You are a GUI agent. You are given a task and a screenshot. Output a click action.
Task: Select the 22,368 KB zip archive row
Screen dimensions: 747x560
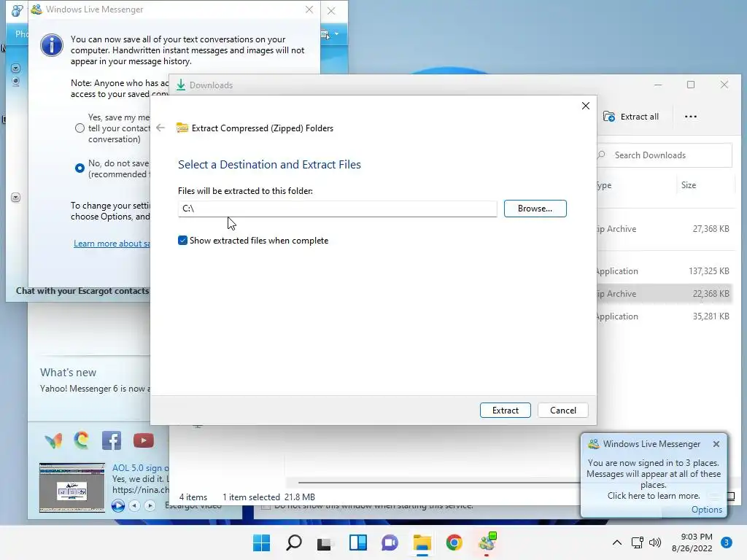point(664,294)
